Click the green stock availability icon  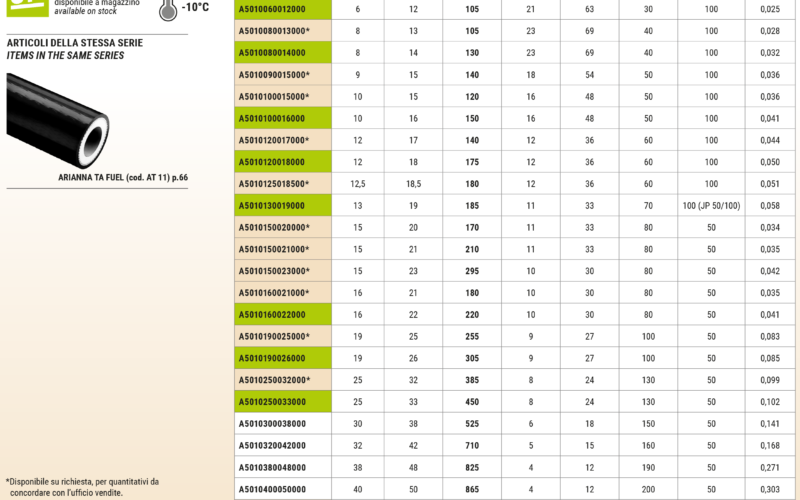pos(22,6)
